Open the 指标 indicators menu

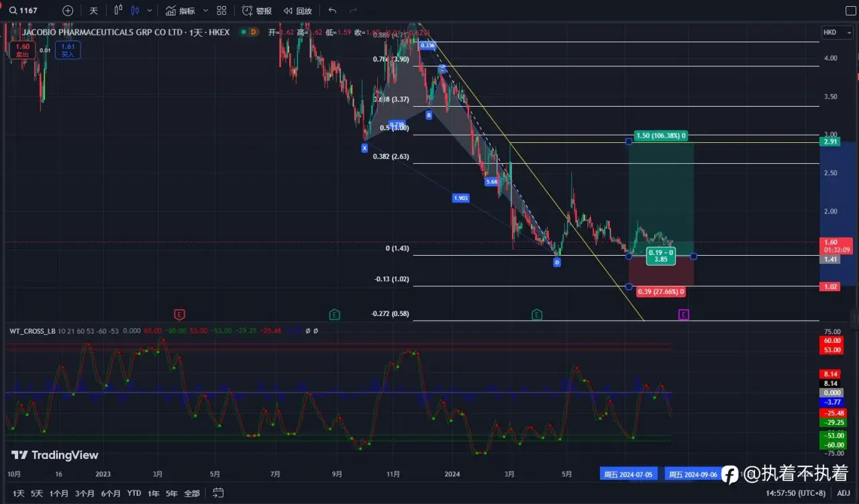pos(181,11)
